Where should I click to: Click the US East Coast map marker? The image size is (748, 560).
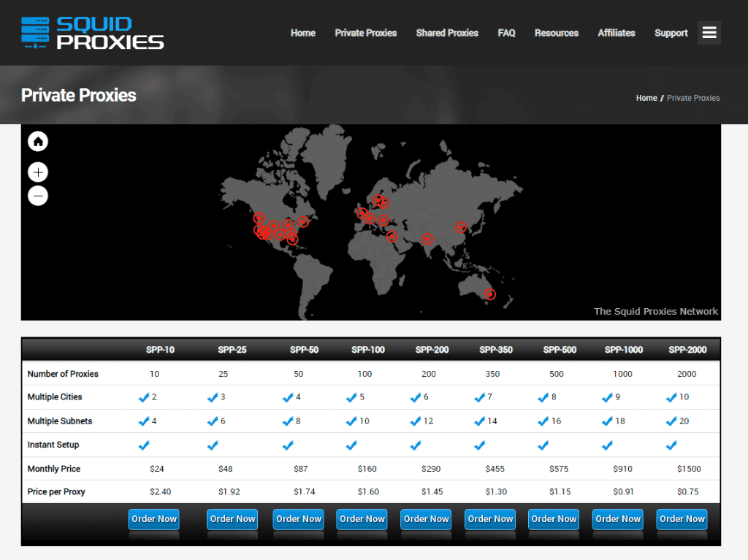coord(303,221)
